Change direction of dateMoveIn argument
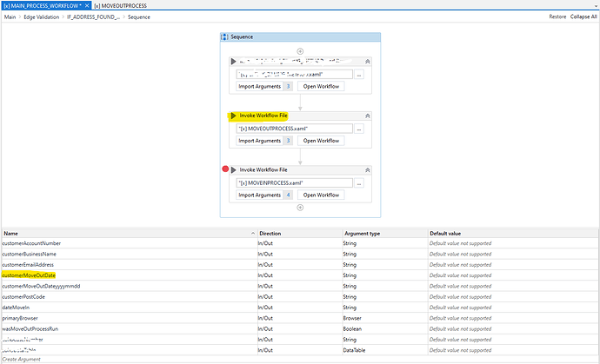The height and width of the screenshot is (364, 600). point(300,308)
